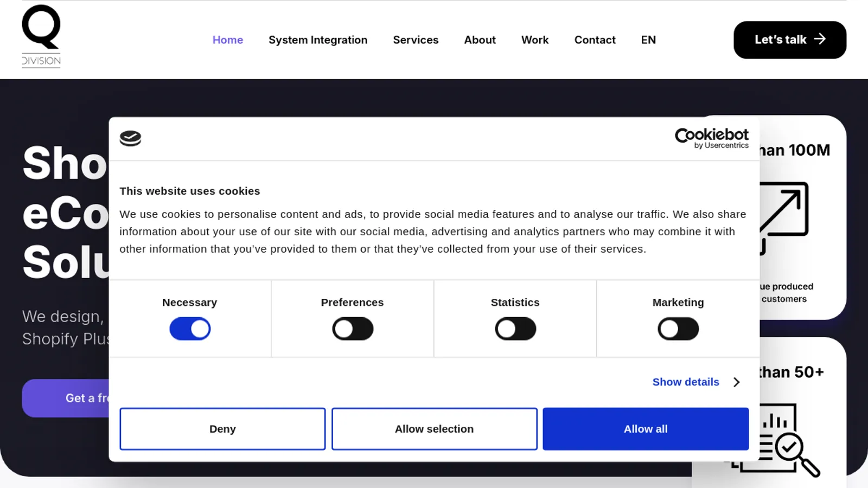Open the Home menu item
Screen dimensions: 868x488
point(228,40)
